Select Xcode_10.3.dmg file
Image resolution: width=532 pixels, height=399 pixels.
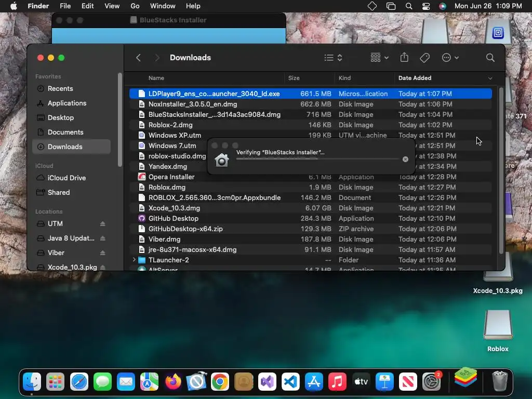tap(311, 208)
